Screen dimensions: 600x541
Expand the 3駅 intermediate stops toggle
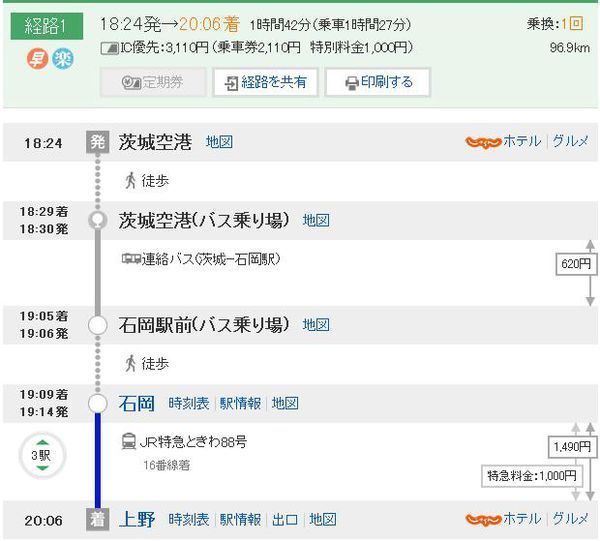point(42,455)
